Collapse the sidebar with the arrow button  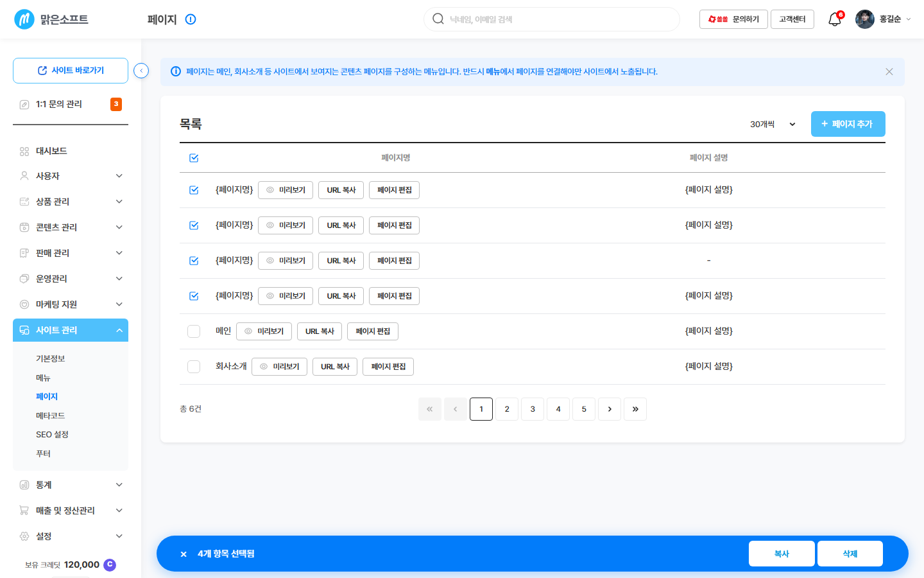click(141, 71)
